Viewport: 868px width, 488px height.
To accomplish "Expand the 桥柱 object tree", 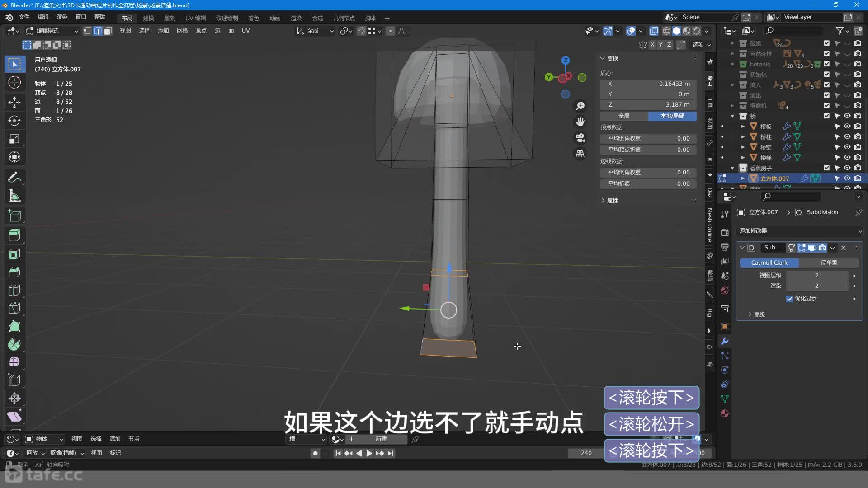I will point(743,137).
